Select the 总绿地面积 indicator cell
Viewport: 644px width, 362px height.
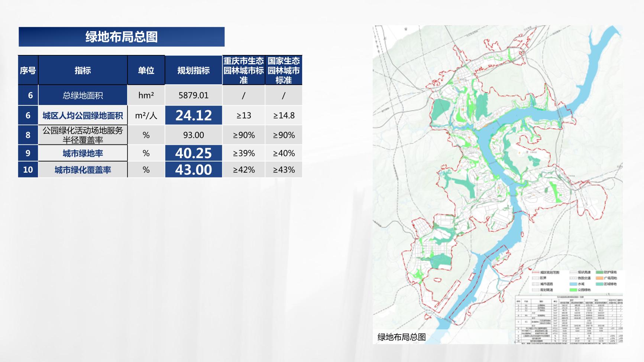[82, 95]
